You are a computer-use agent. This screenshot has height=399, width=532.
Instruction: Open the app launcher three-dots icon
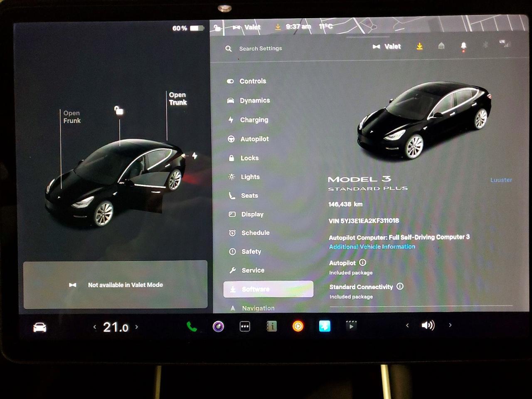point(245,327)
